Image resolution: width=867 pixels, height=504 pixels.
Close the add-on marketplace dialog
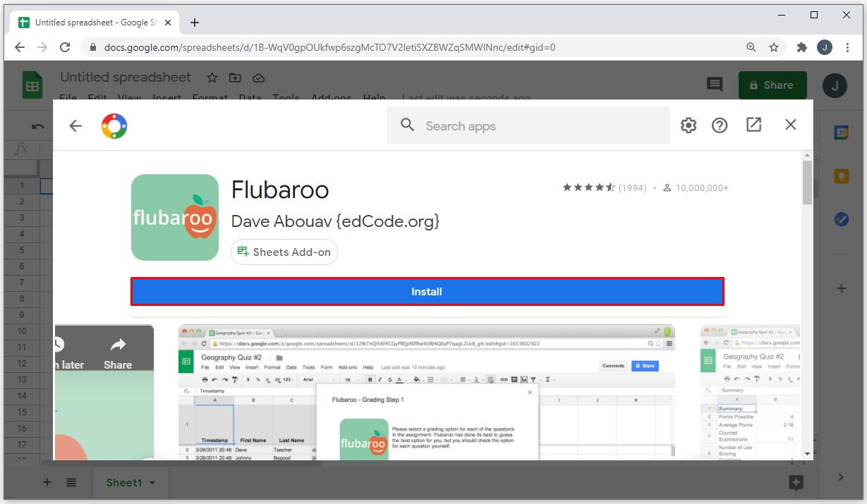790,125
